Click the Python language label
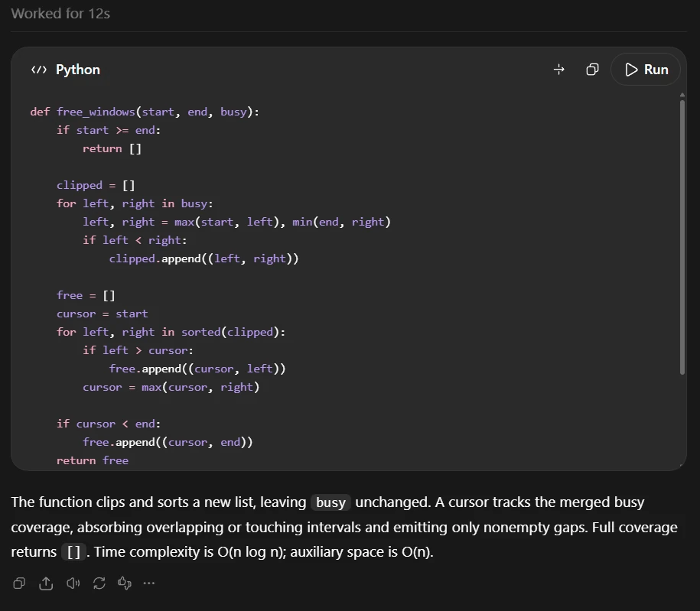The width and height of the screenshot is (700, 611). (78, 70)
